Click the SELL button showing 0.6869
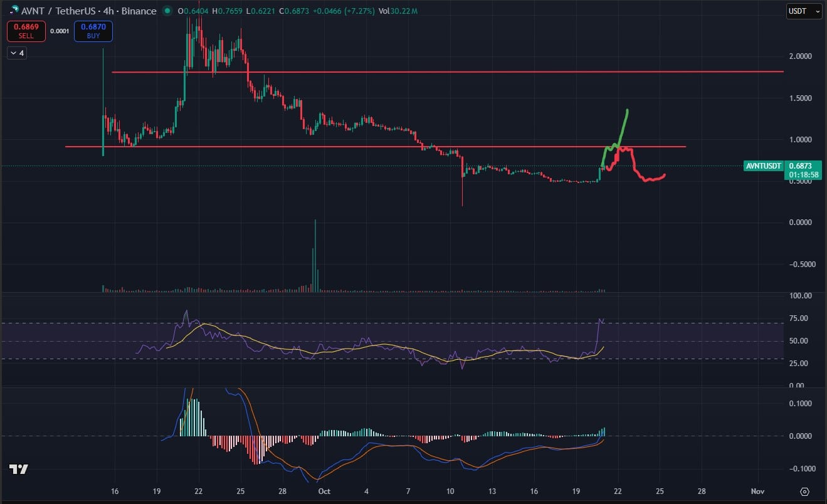The height and width of the screenshot is (504, 827). point(26,30)
